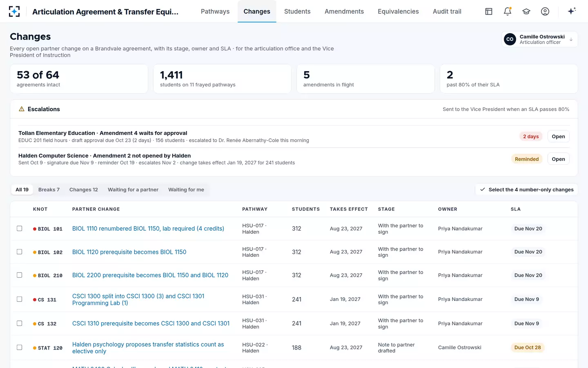Show All 19 changes
This screenshot has height=368, width=588.
coord(22,190)
